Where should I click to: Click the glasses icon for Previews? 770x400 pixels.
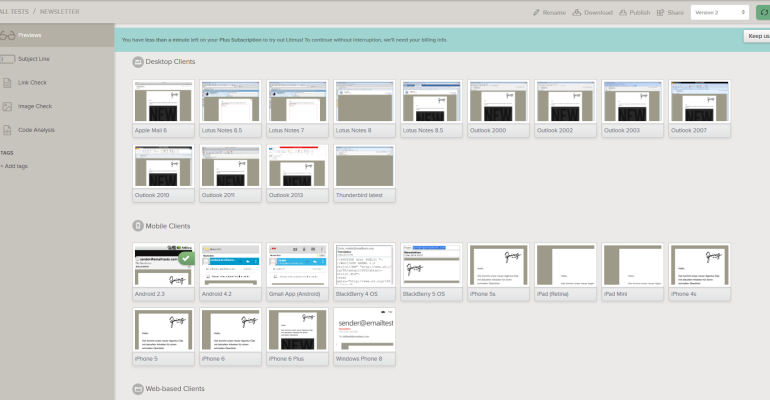[7, 35]
